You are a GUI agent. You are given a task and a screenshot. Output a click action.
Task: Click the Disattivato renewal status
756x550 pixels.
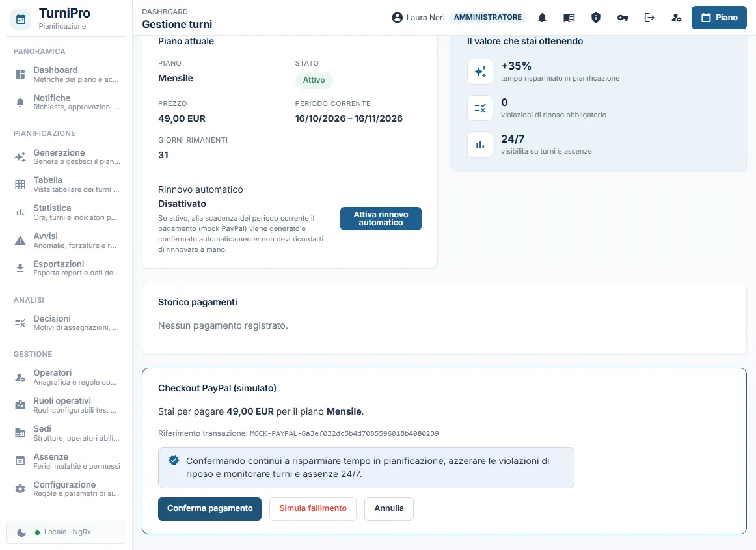click(x=182, y=204)
